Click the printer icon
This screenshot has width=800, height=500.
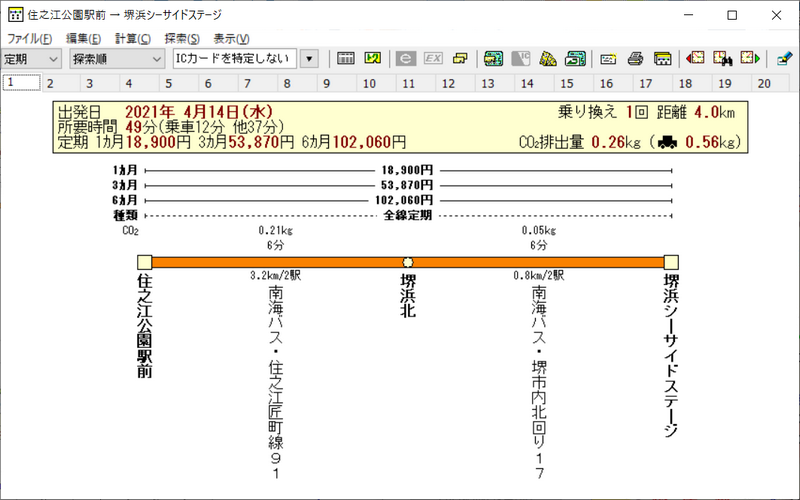coord(635,59)
